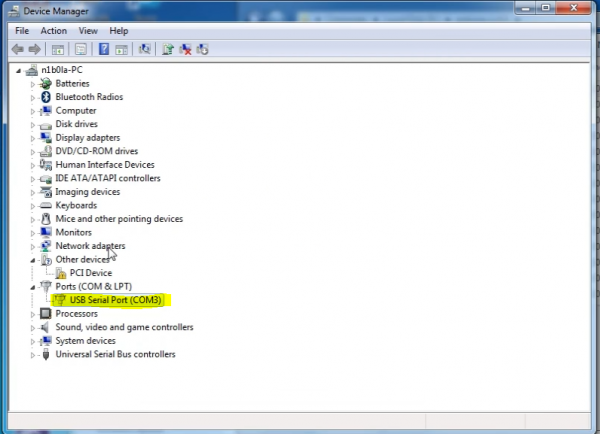The height and width of the screenshot is (434, 600).
Task: Click the Universal Serial Bus controllers icon
Action: pos(46,354)
